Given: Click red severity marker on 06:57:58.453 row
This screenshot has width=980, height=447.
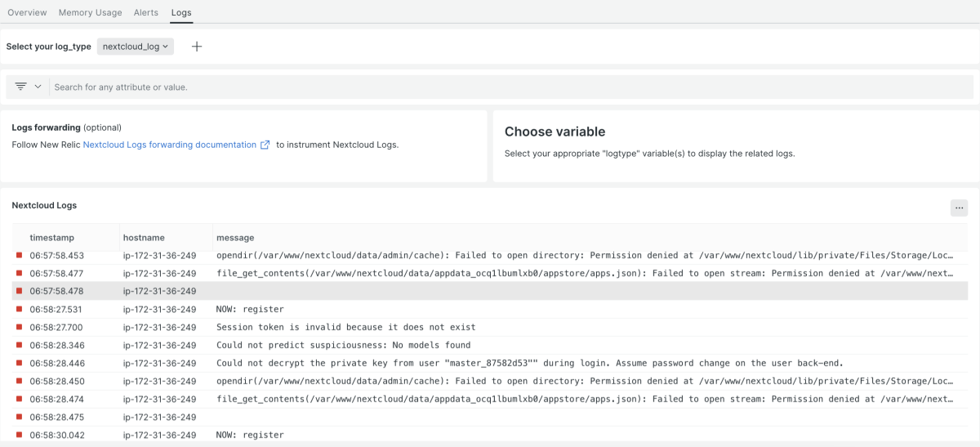Looking at the screenshot, I should 20,256.
